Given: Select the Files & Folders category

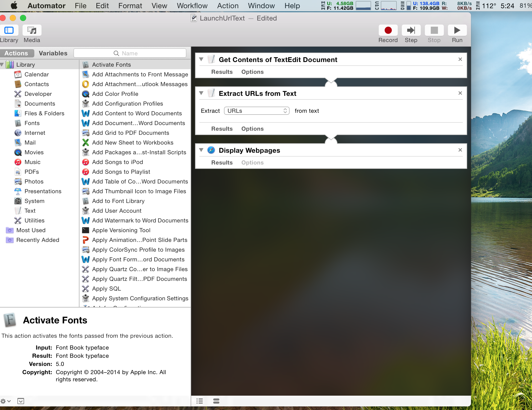Looking at the screenshot, I should click(44, 113).
